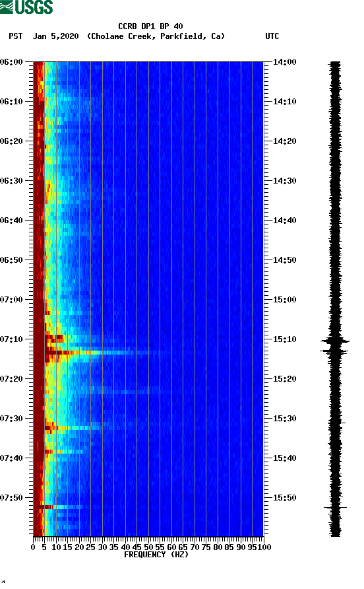
Task: Click the 14:30 UTC time label
Action: (x=284, y=181)
